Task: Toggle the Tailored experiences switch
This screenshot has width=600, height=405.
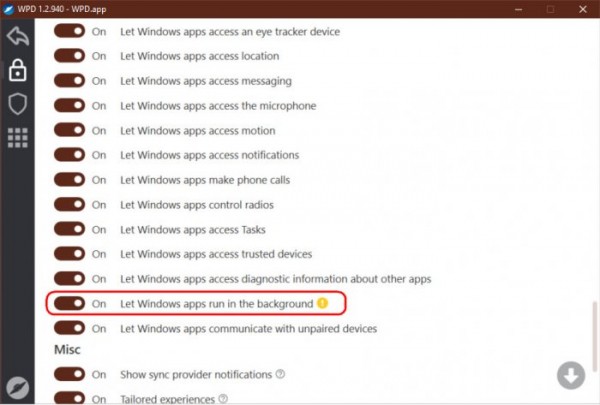Action: click(x=69, y=398)
